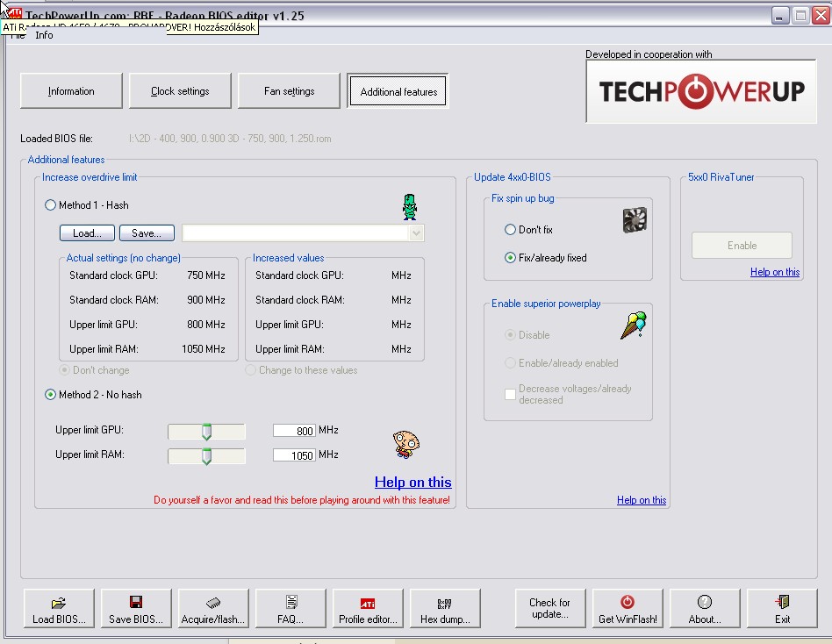The image size is (832, 644).
Task: Select Method 2 - No hash radio button
Action: (50, 394)
